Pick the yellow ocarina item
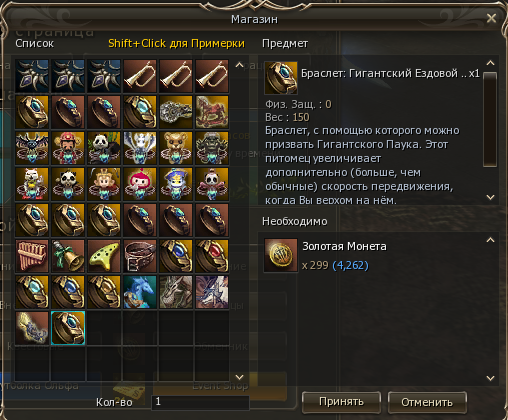The width and height of the screenshot is (508, 420). point(104,256)
